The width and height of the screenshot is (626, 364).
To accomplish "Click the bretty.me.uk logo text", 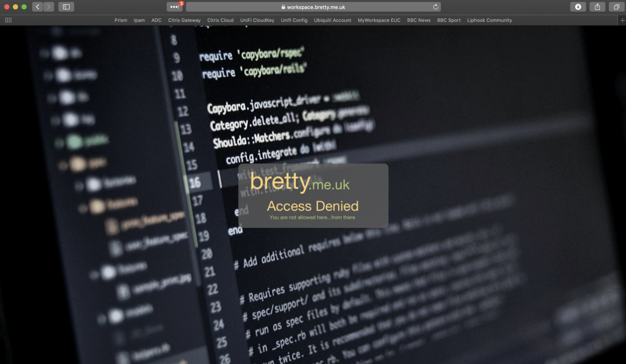I will (300, 182).
